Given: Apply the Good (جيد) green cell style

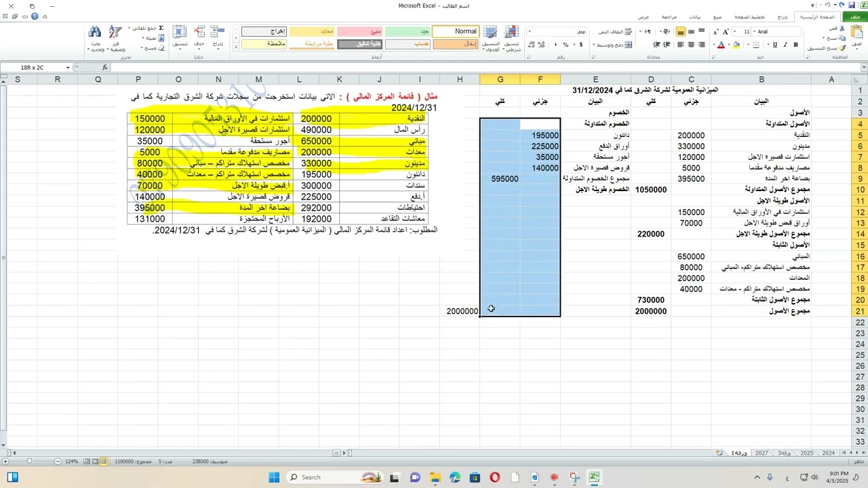Looking at the screenshot, I should (407, 31).
